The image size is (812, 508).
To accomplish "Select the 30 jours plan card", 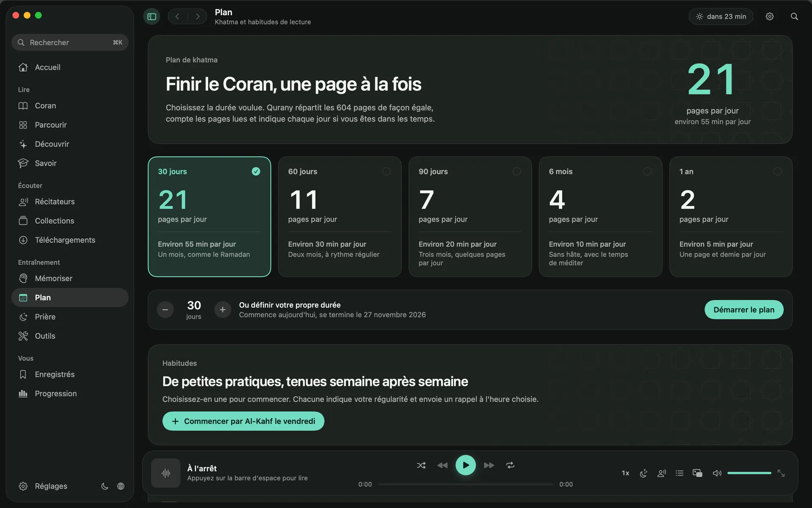I will 209,217.
